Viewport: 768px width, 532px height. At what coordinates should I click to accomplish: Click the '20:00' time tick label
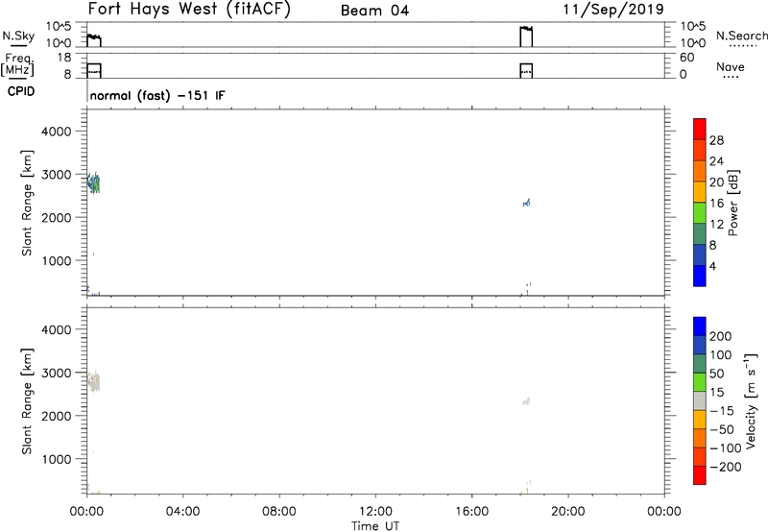(567, 512)
